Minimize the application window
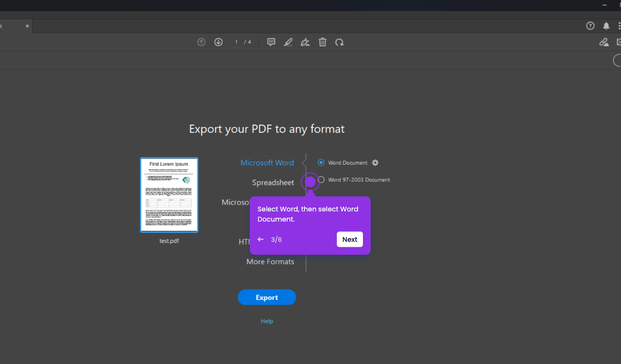Viewport: 621px width, 364px height. pos(605,4)
